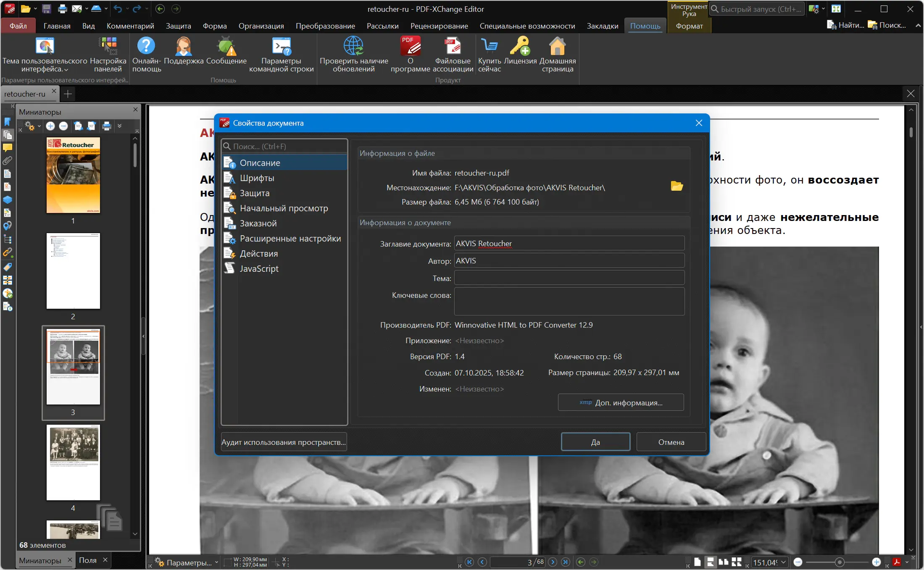The height and width of the screenshot is (570, 924).
Task: Open the zoom level dropdown
Action: click(784, 562)
